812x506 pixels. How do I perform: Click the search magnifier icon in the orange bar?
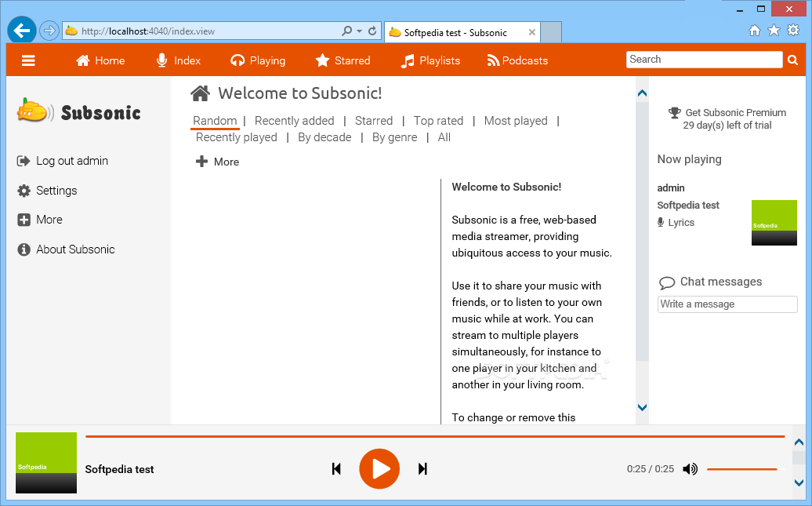pos(793,60)
